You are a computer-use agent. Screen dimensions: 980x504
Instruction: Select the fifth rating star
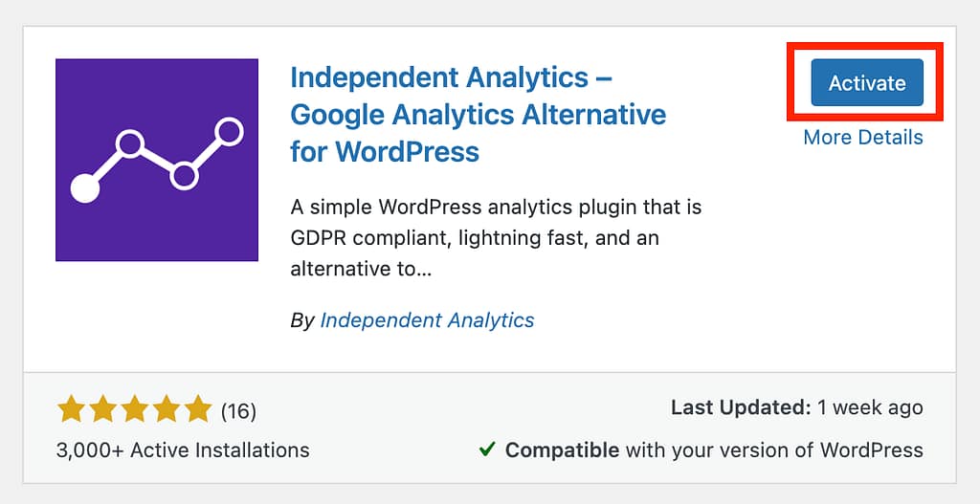tap(198, 411)
